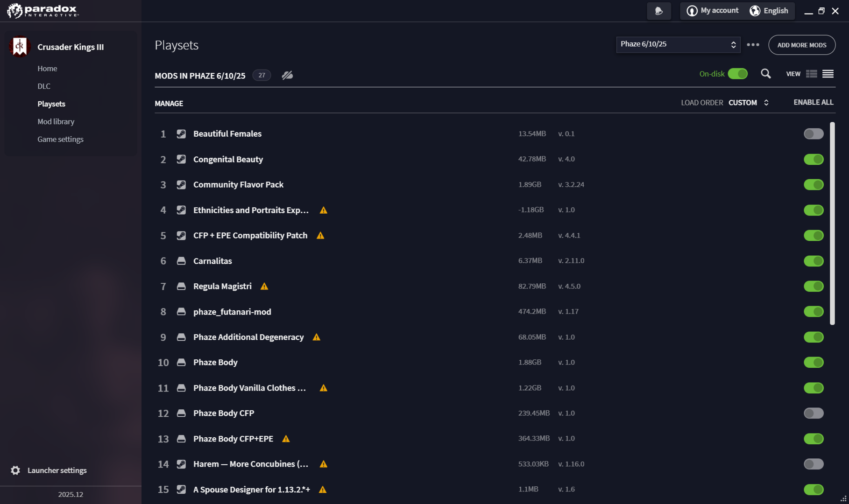This screenshot has height=504, width=849.
Task: Disable the A Spouse Designer mod
Action: click(814, 490)
